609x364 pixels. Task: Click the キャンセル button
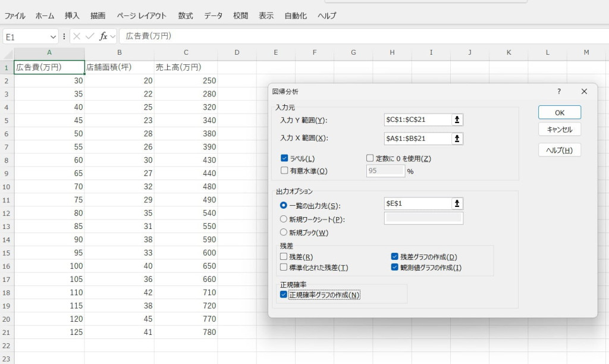559,129
